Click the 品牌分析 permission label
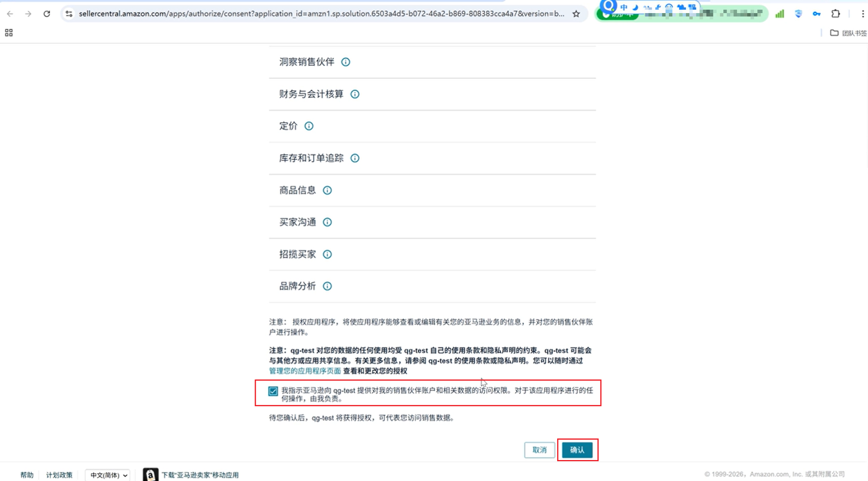 (x=298, y=286)
